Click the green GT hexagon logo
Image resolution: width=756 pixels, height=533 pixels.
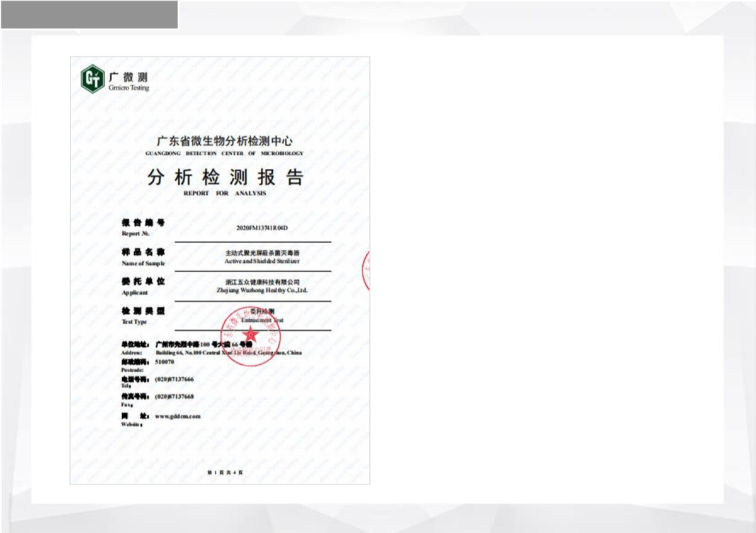pyautogui.click(x=93, y=79)
